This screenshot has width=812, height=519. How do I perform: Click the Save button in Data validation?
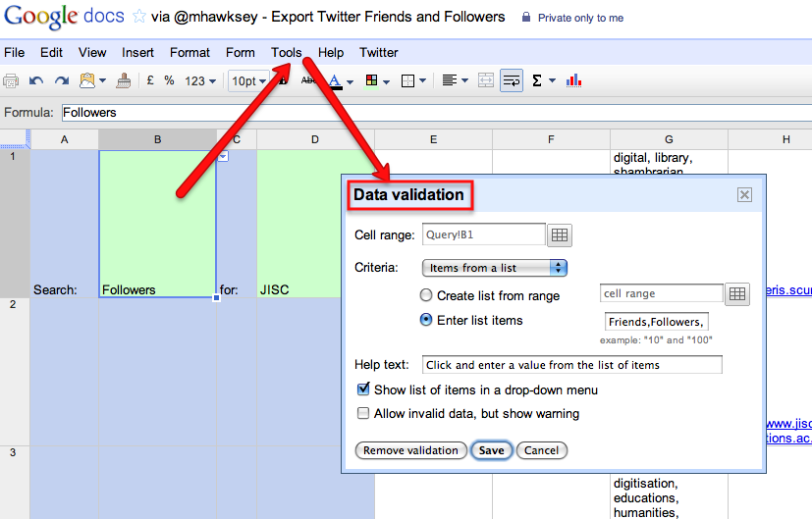click(x=491, y=450)
